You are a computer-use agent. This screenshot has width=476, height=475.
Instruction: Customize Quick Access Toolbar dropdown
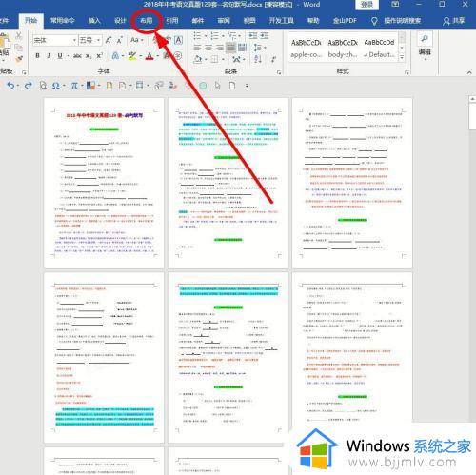pyautogui.click(x=247, y=86)
